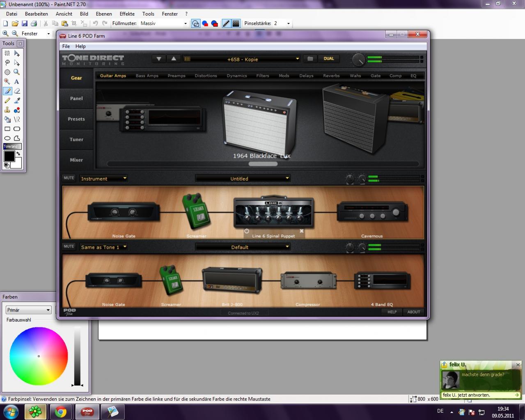The height and width of the screenshot is (420, 525).
Task: Open the preset folder icon in POD Farm
Action: click(310, 59)
